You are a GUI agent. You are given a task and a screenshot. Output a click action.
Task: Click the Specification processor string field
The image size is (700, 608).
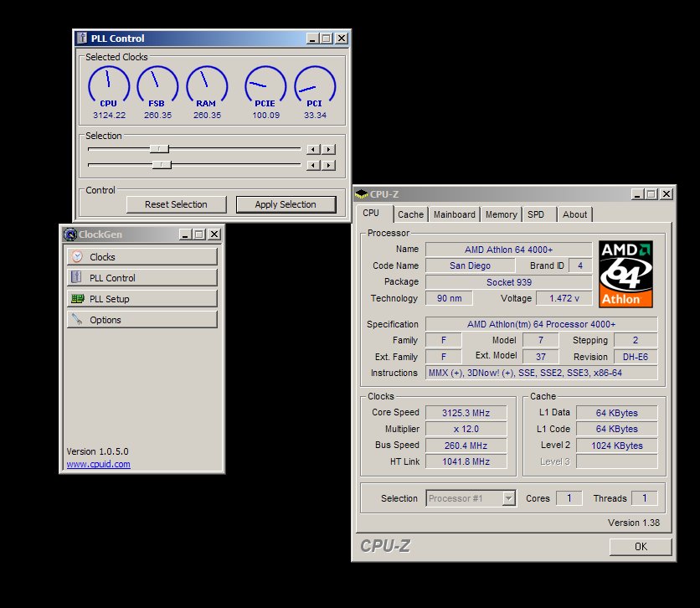pyautogui.click(x=542, y=324)
